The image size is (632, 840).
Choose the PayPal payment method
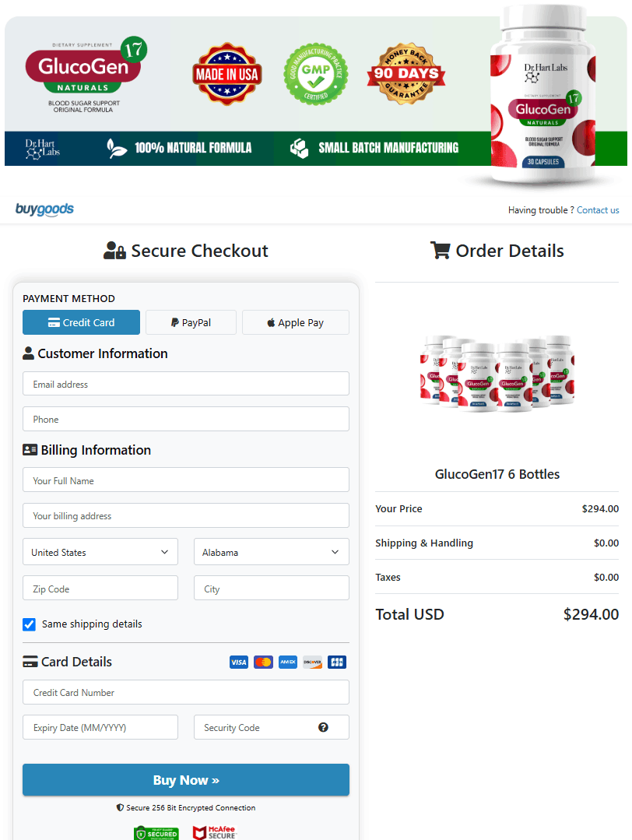point(191,322)
